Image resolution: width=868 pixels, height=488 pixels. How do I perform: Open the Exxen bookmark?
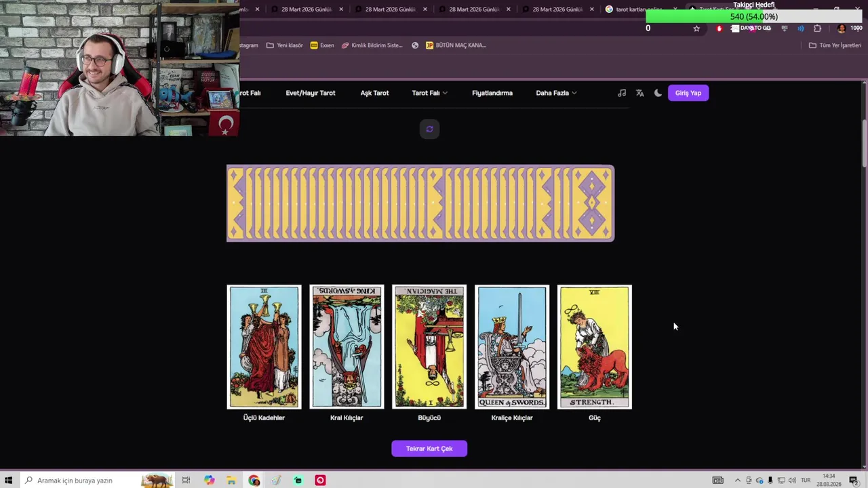(322, 45)
